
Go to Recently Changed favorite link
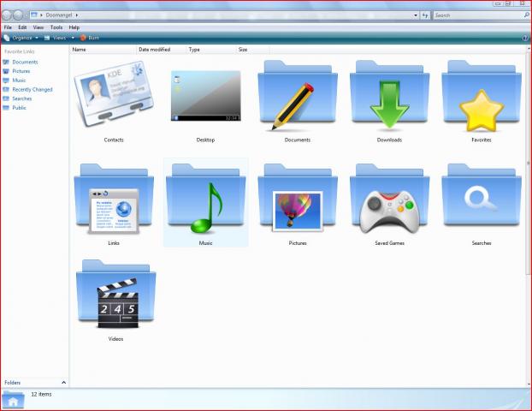pyautogui.click(x=32, y=89)
